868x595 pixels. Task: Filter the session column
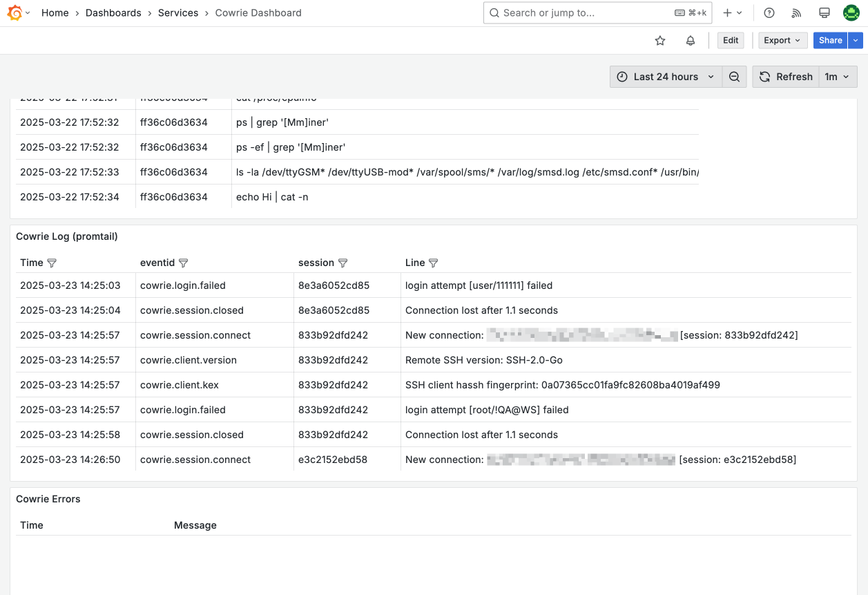pyautogui.click(x=343, y=263)
